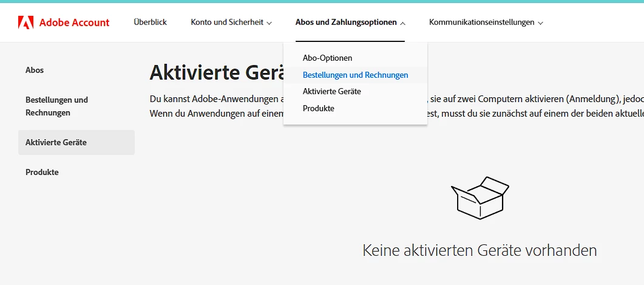Click the red Adobe logo icon

point(26,22)
